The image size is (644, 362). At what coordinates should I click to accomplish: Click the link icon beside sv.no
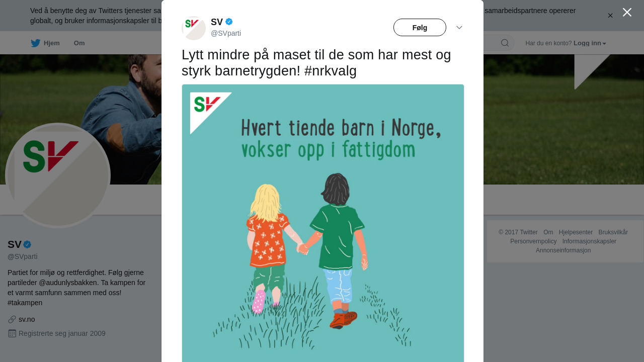(12, 319)
